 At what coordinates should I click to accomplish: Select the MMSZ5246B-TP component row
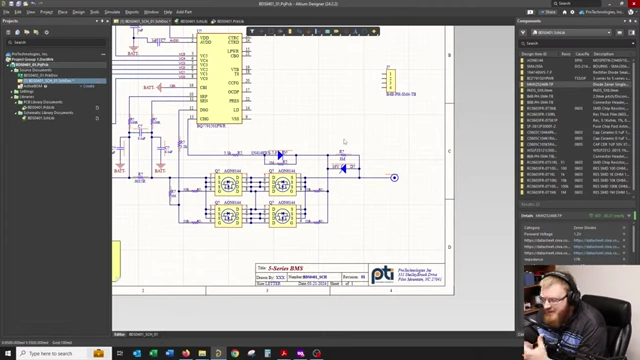pyautogui.click(x=576, y=84)
